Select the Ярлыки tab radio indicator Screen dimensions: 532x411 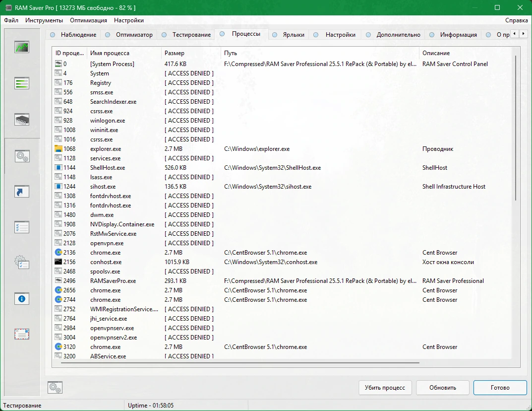(275, 35)
